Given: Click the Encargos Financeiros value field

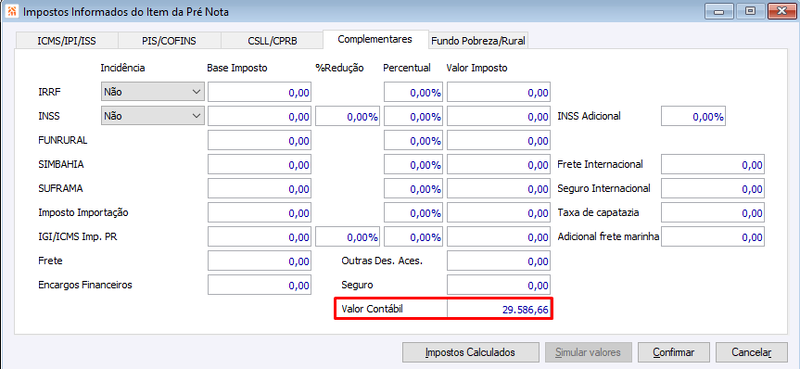Looking at the screenshot, I should pos(260,285).
